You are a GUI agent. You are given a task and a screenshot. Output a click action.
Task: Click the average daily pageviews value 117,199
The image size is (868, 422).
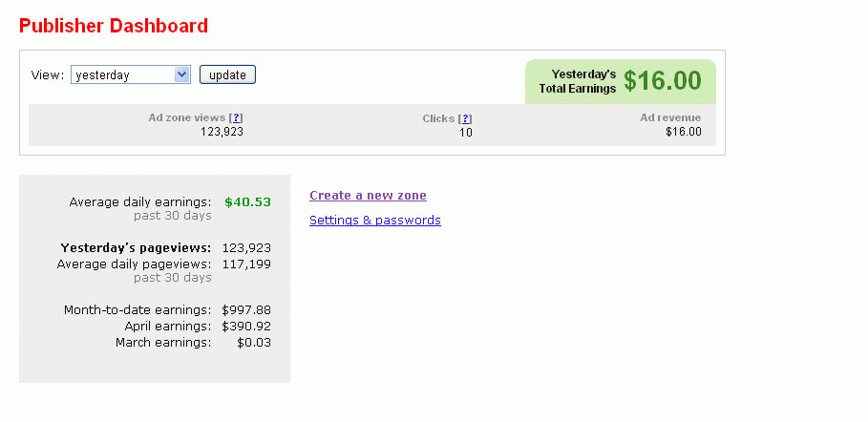245,264
